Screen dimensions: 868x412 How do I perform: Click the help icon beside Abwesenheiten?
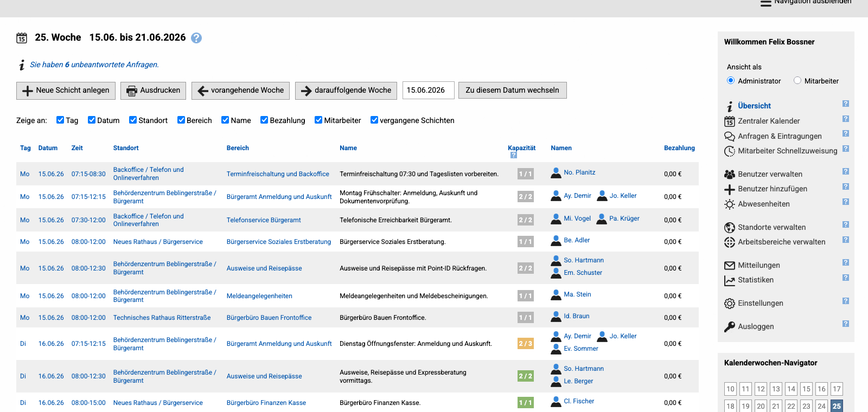[x=845, y=202]
